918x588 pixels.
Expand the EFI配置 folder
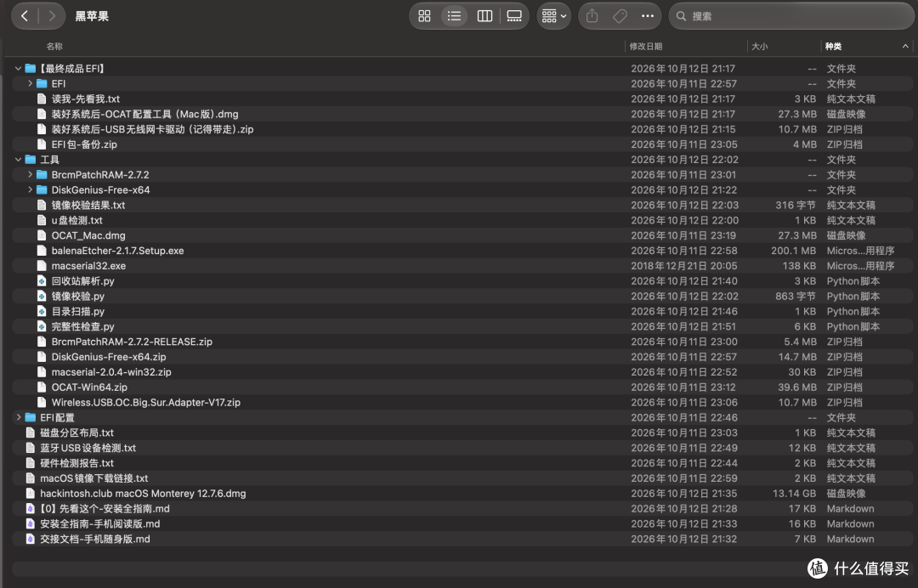point(18,418)
